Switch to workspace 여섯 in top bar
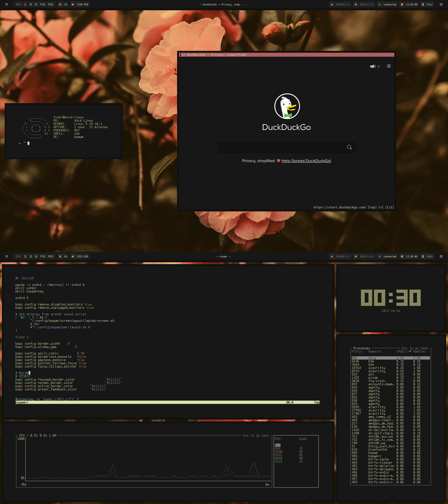The height and width of the screenshot is (504, 448). tap(51, 4)
